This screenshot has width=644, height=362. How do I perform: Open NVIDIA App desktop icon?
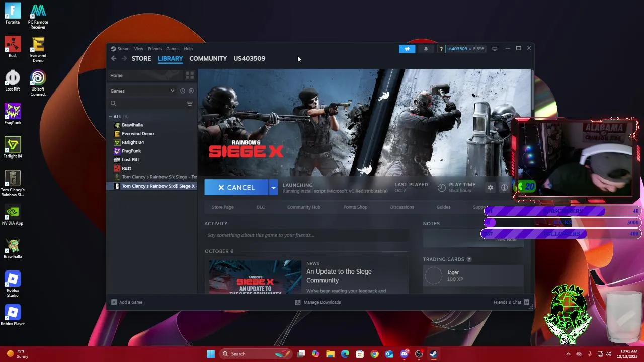tap(13, 215)
